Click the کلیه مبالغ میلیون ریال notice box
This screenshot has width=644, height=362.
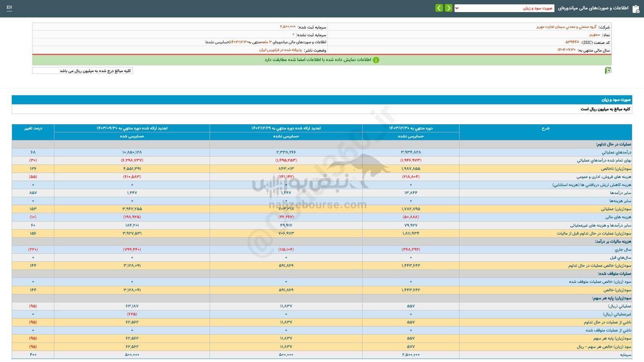pos(82,70)
